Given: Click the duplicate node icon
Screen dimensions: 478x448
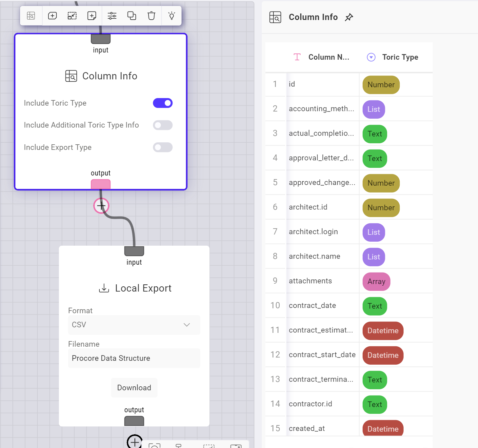Looking at the screenshot, I should pyautogui.click(x=132, y=16).
